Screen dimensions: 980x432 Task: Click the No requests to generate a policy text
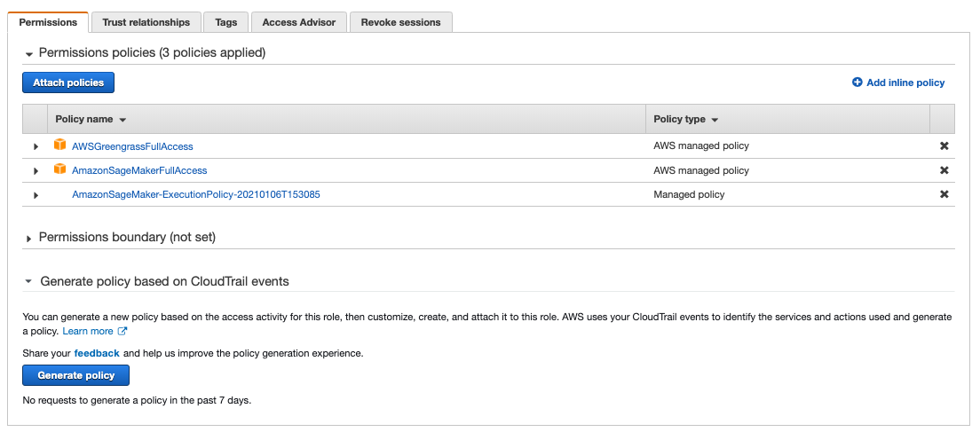coord(137,400)
